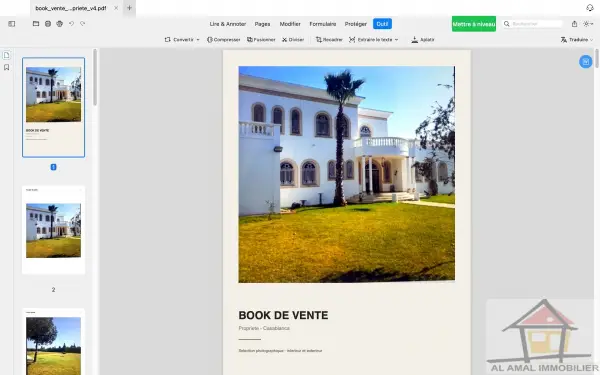600x375 pixels.
Task: Click the share icon in the toolbar
Action: coord(574,24)
